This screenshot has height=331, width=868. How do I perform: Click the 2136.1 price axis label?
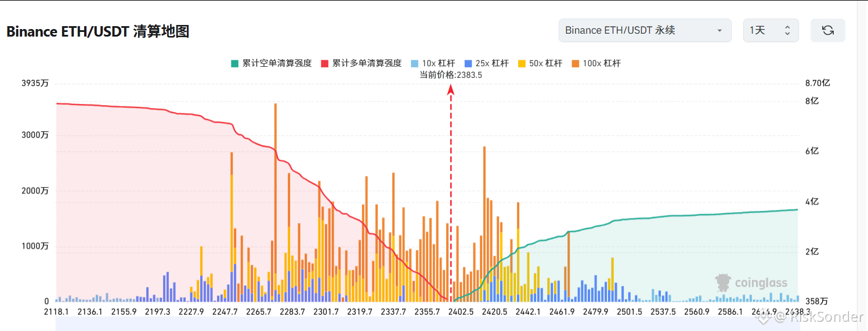90,312
